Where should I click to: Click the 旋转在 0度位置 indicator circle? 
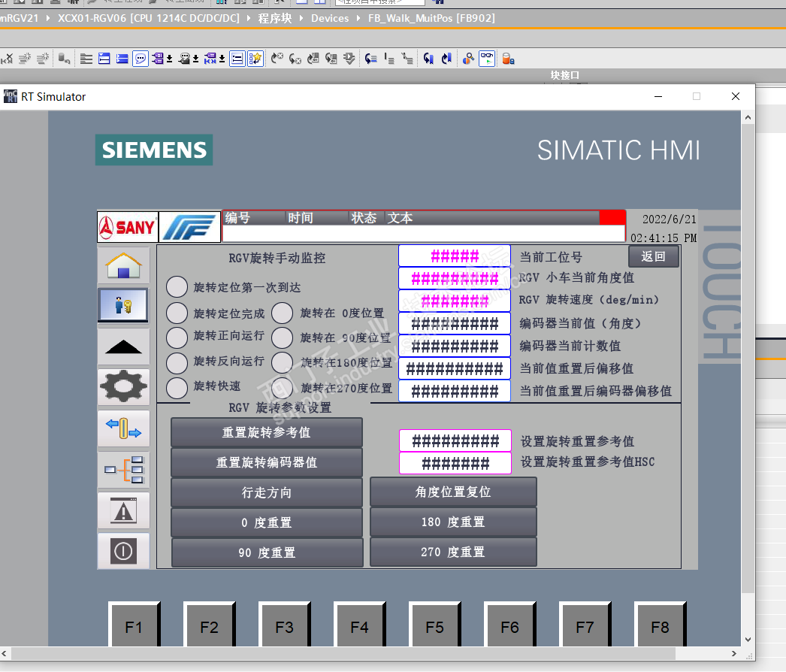tap(283, 313)
